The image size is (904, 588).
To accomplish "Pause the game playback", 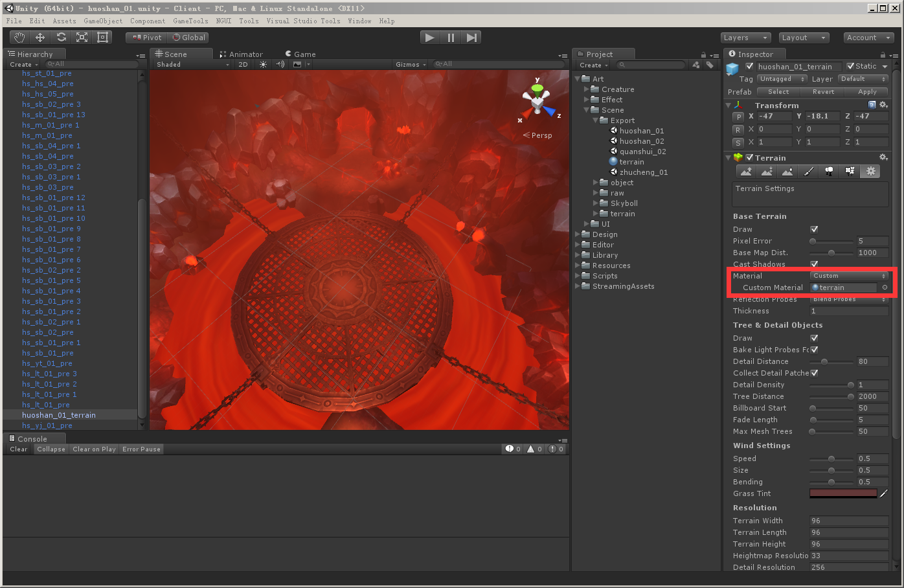I will [451, 38].
